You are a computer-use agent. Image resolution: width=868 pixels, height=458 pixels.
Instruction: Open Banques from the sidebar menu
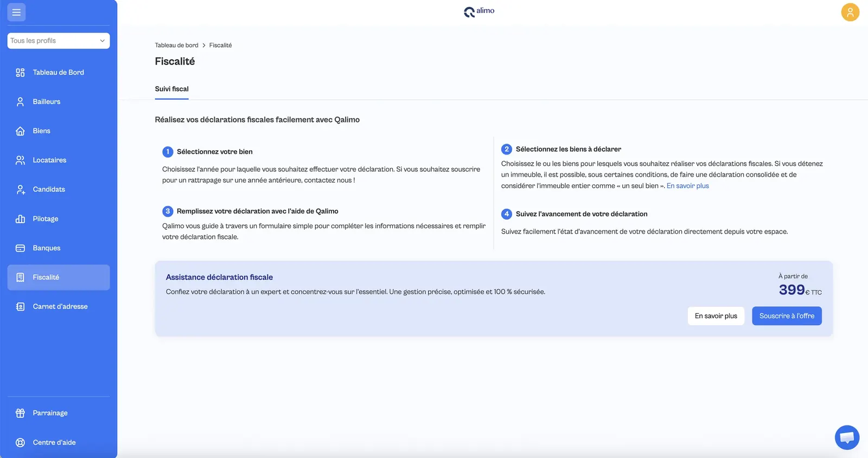coord(59,248)
